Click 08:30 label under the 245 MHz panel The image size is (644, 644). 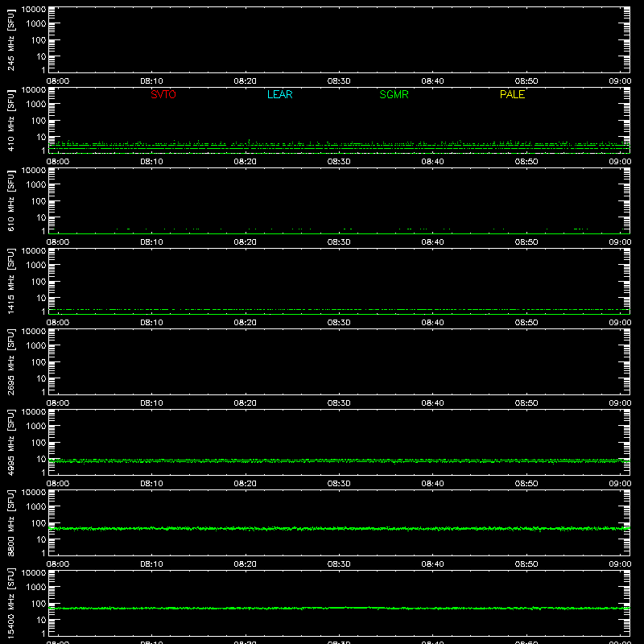[x=339, y=81]
